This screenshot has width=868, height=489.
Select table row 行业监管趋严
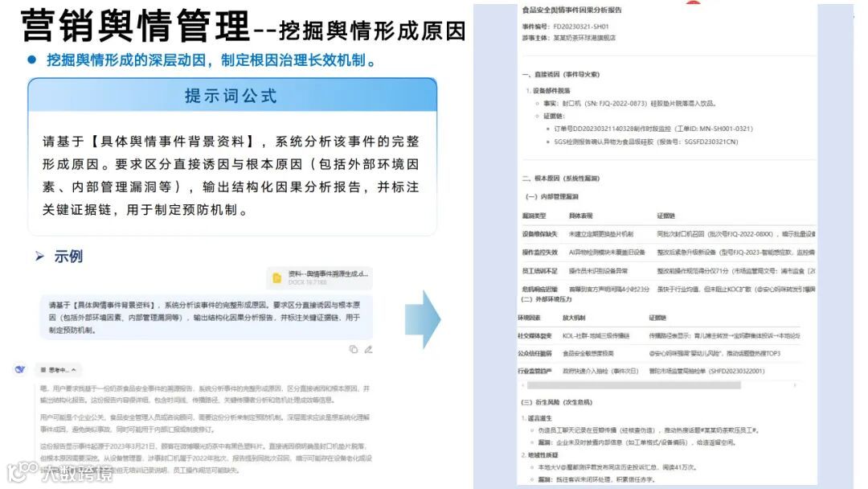click(x=659, y=371)
